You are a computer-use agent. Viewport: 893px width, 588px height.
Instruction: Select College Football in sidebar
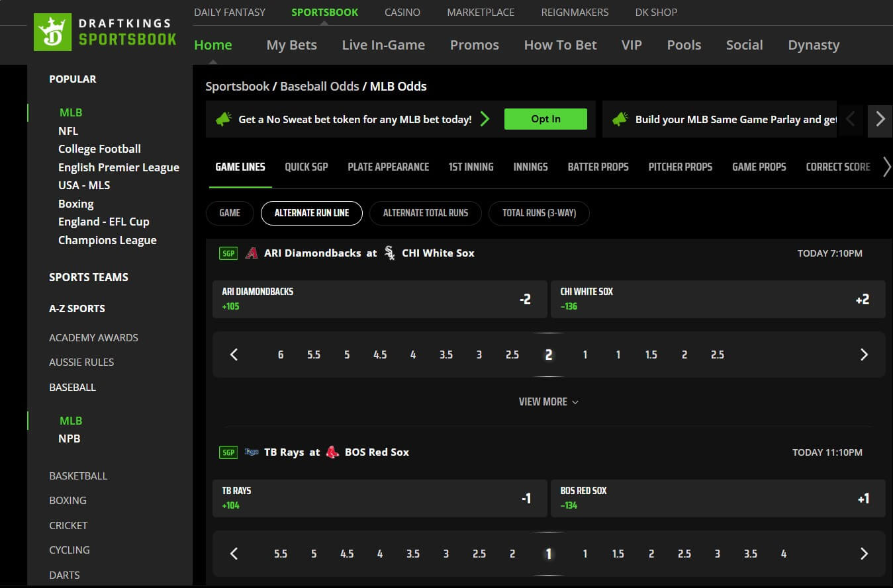(99, 149)
